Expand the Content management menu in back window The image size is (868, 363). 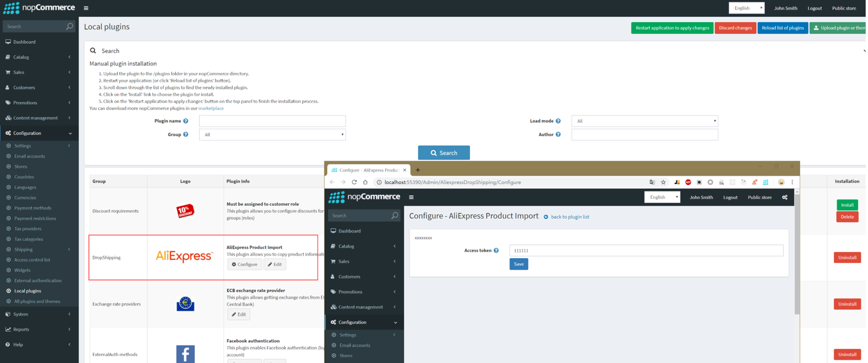pyautogui.click(x=39, y=118)
